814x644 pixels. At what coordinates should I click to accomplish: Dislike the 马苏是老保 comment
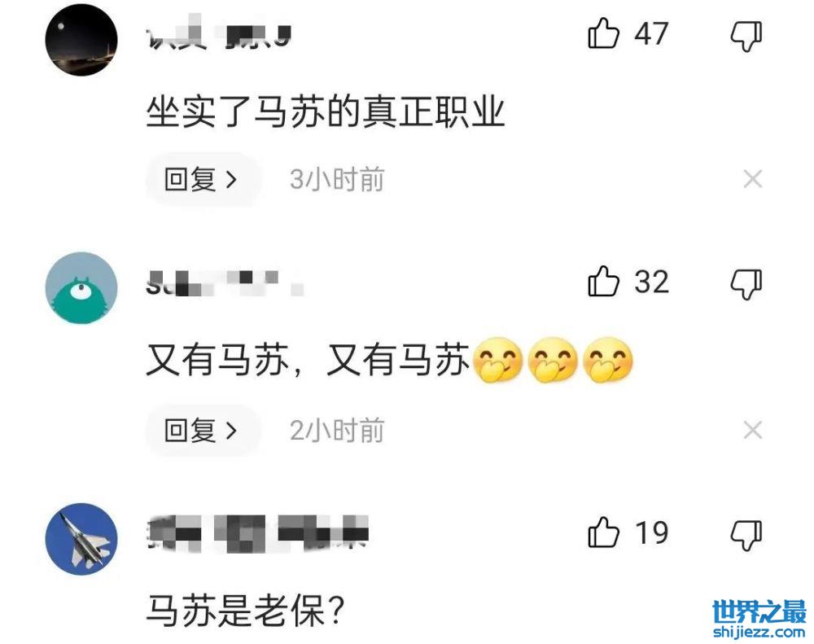point(746,536)
